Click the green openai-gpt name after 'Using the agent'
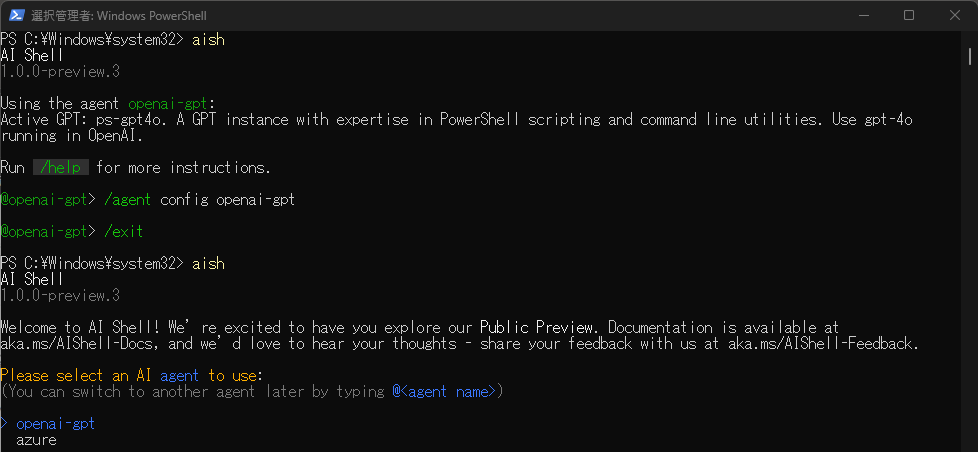This screenshot has height=452, width=978. tap(168, 104)
